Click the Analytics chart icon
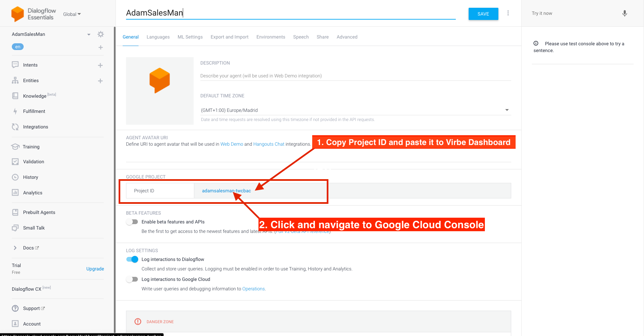 click(15, 193)
